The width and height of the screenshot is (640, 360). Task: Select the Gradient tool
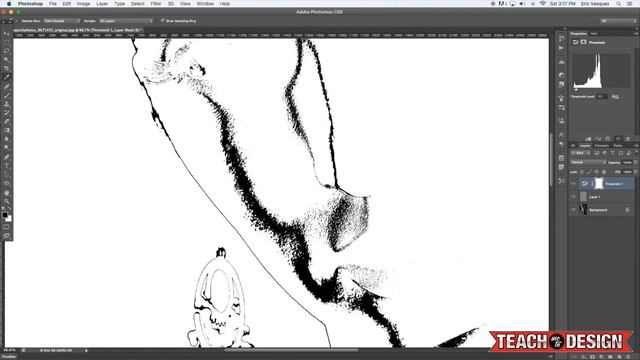7,130
